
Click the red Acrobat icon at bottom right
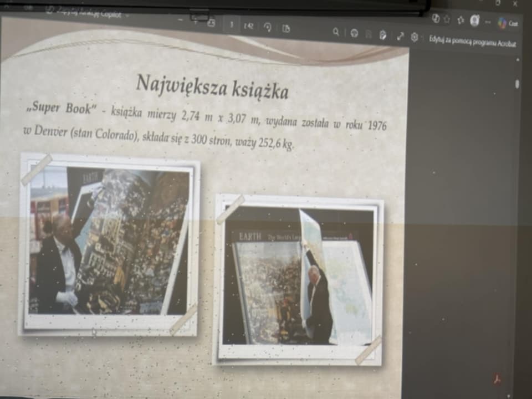pyautogui.click(x=497, y=380)
